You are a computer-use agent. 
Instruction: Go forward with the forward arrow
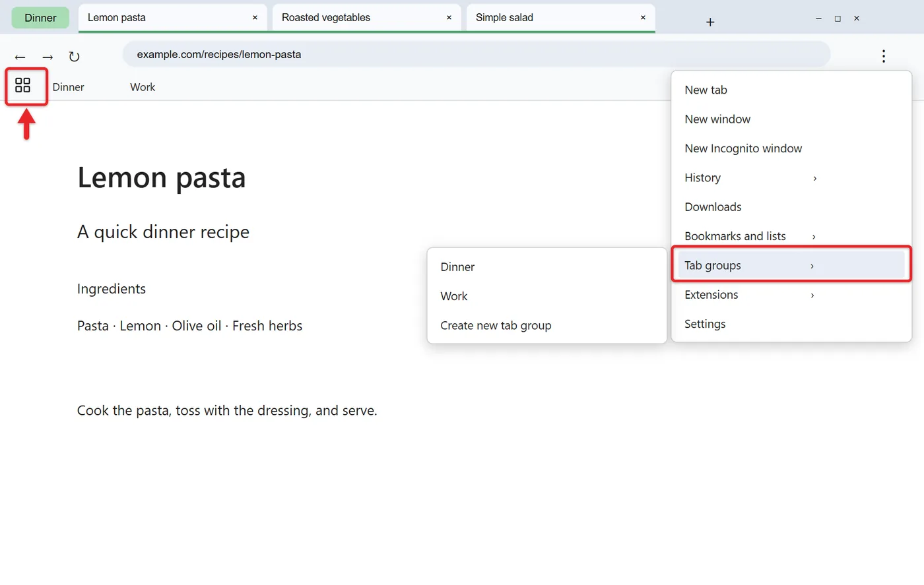pos(48,57)
